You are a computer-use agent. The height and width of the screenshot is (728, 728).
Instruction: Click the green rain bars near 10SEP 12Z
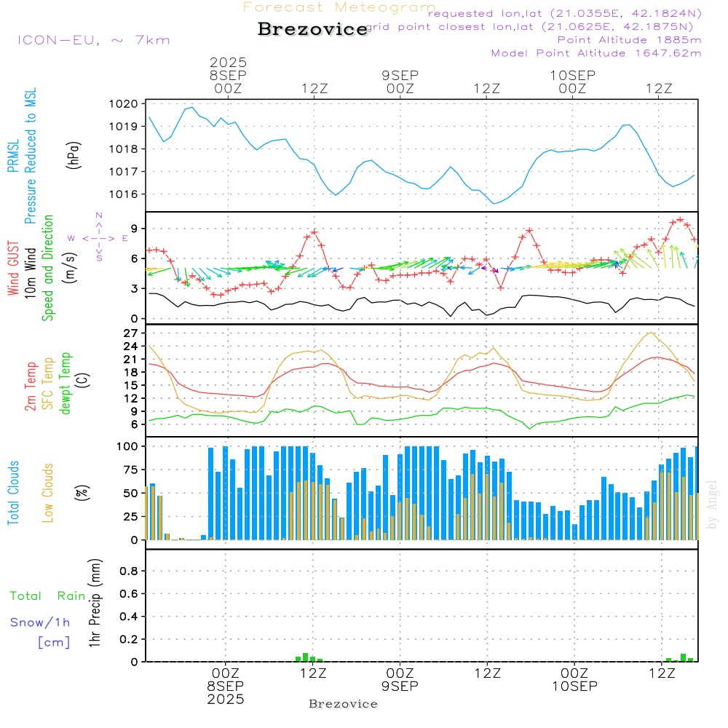coord(681,658)
